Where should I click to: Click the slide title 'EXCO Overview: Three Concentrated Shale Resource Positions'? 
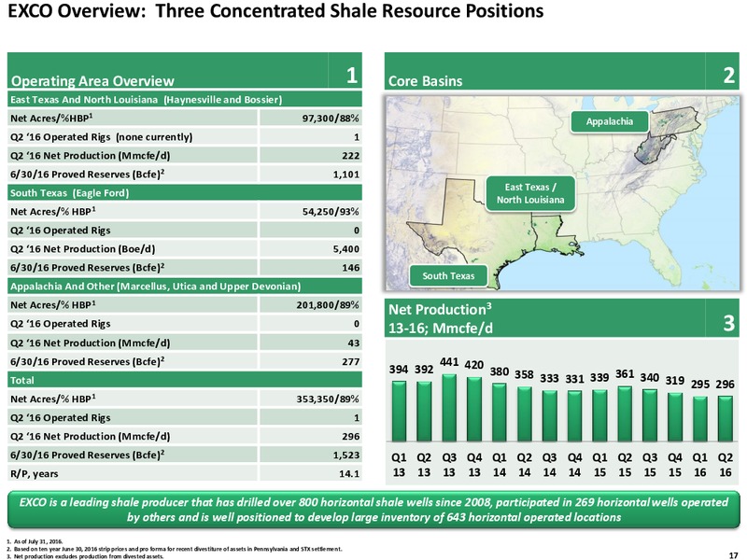click(x=275, y=11)
